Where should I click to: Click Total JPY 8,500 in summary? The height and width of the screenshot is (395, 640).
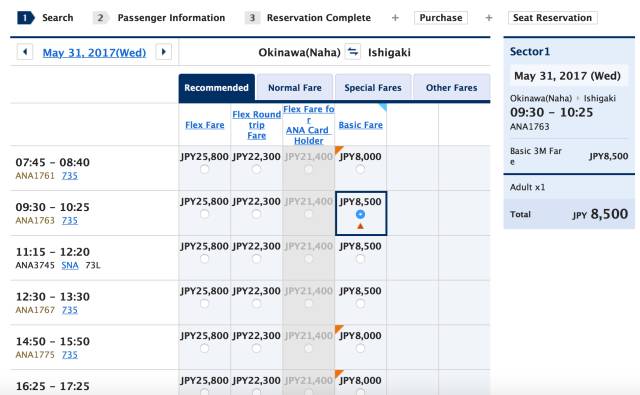[569, 214]
